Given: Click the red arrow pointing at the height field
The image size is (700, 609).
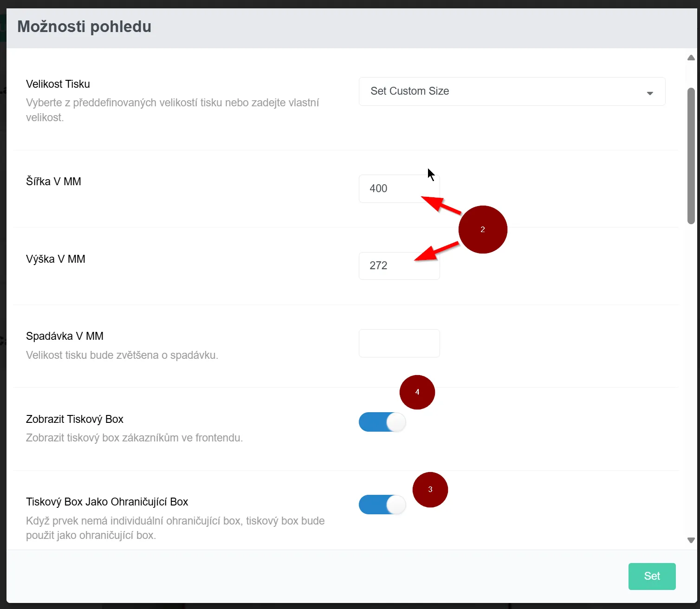Looking at the screenshot, I should click(436, 251).
